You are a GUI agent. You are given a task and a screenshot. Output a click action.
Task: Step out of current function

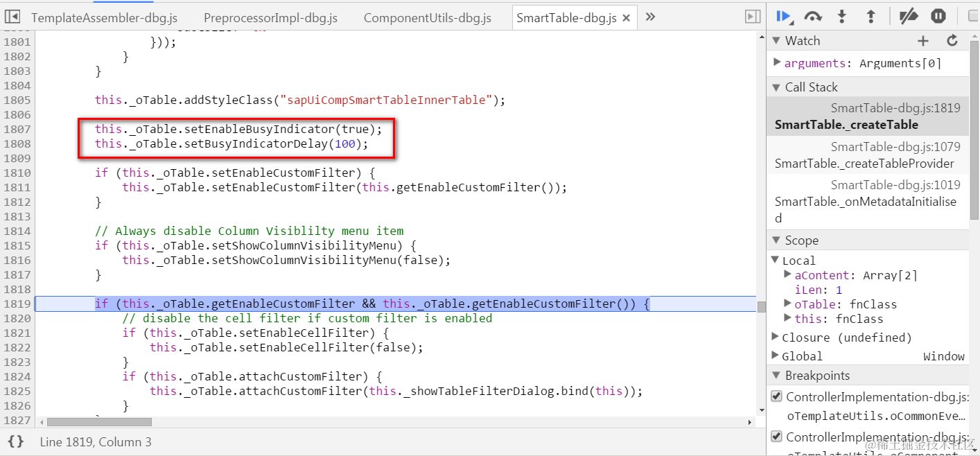(x=871, y=17)
